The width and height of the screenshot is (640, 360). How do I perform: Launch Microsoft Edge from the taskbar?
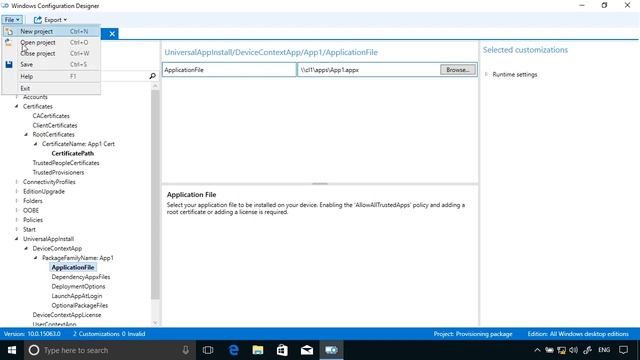click(x=233, y=350)
